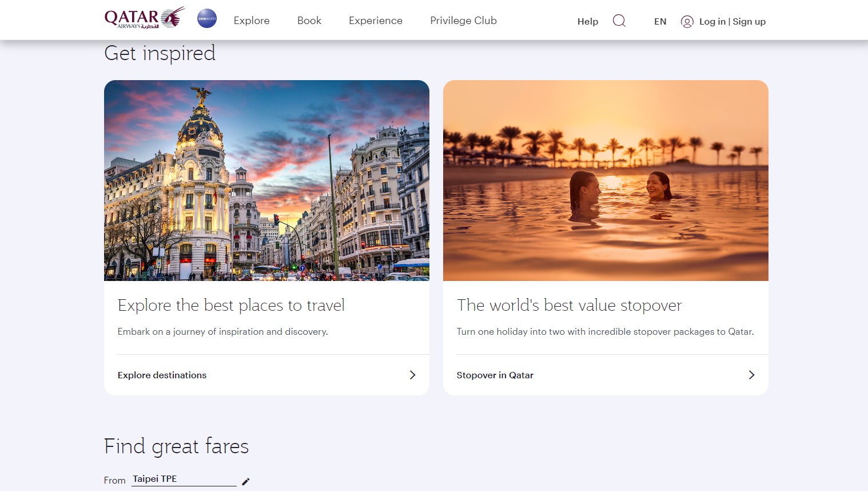The width and height of the screenshot is (868, 491).
Task: Select Log in | Sign up
Action: 732,22
